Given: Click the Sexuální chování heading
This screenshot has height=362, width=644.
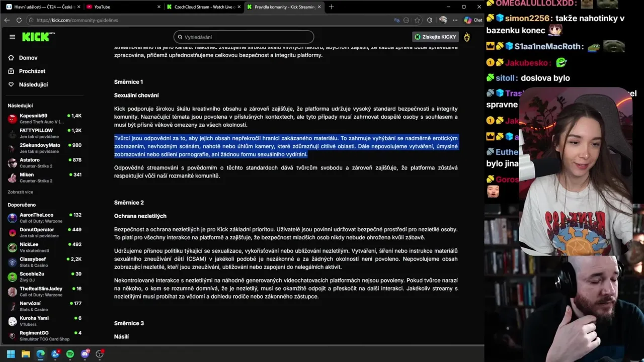Looking at the screenshot, I should click(136, 96).
